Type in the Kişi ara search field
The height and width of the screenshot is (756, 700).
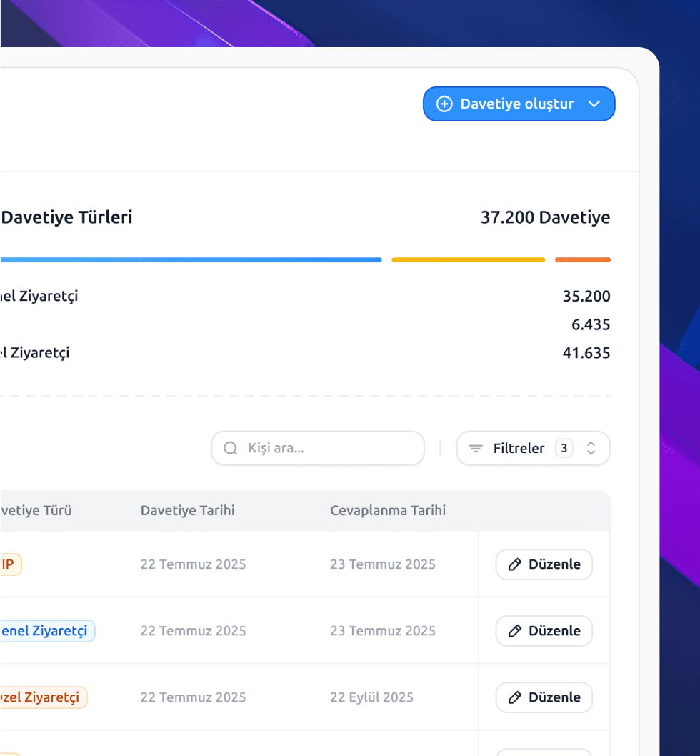[329, 448]
